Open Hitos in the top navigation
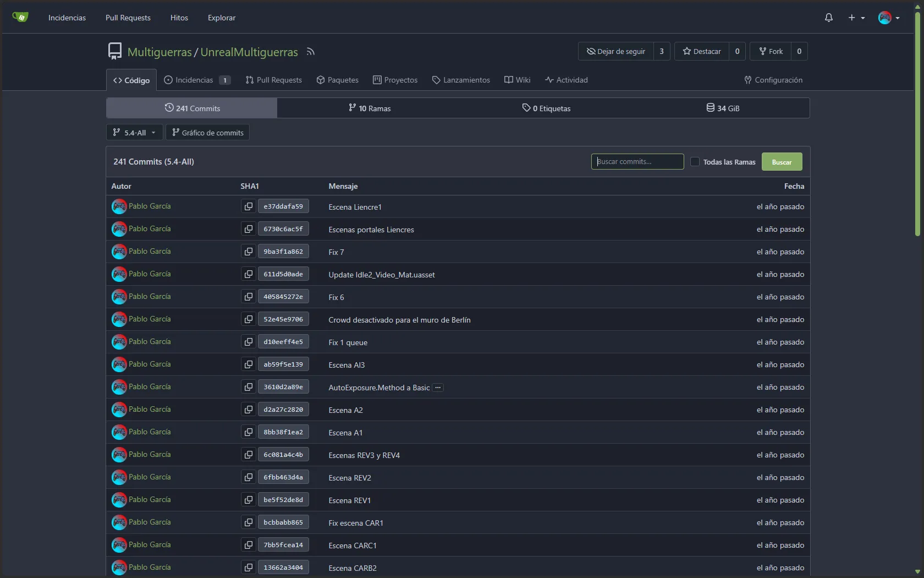This screenshot has width=924, height=578. point(179,18)
